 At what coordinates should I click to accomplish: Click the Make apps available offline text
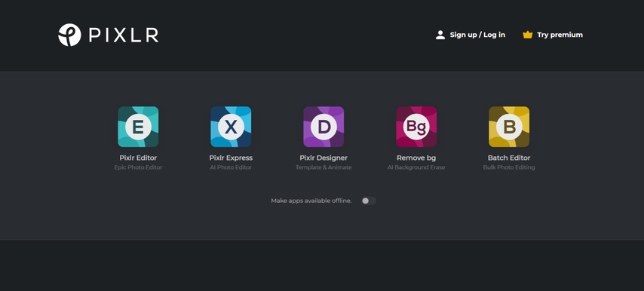(x=311, y=201)
